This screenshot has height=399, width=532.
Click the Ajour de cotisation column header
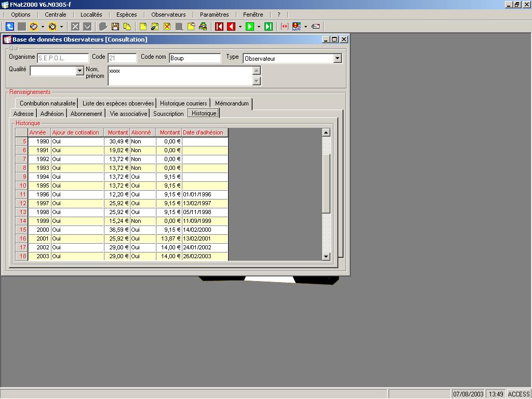click(x=77, y=132)
